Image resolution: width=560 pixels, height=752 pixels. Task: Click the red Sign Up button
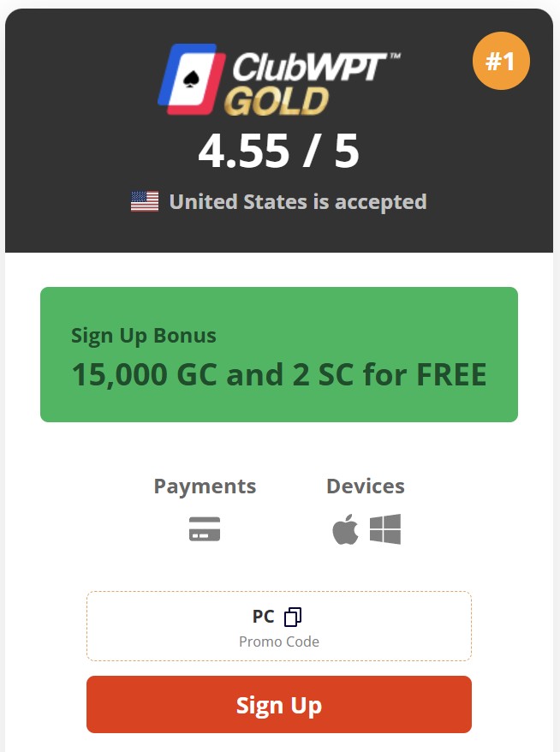coord(279,705)
